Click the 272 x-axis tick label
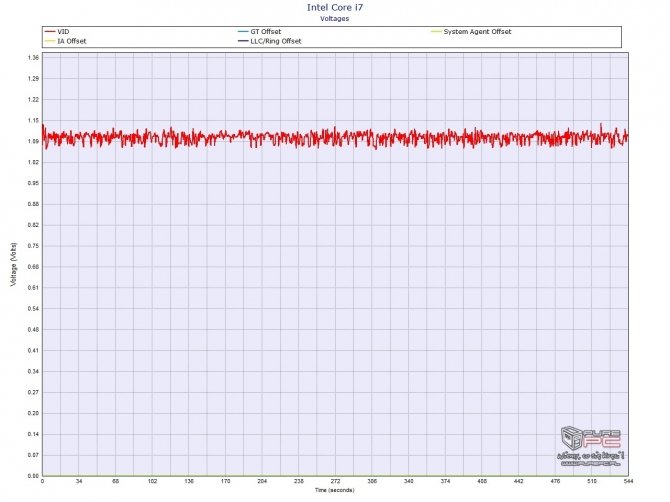Image resolution: width=670 pixels, height=502 pixels. 335,481
